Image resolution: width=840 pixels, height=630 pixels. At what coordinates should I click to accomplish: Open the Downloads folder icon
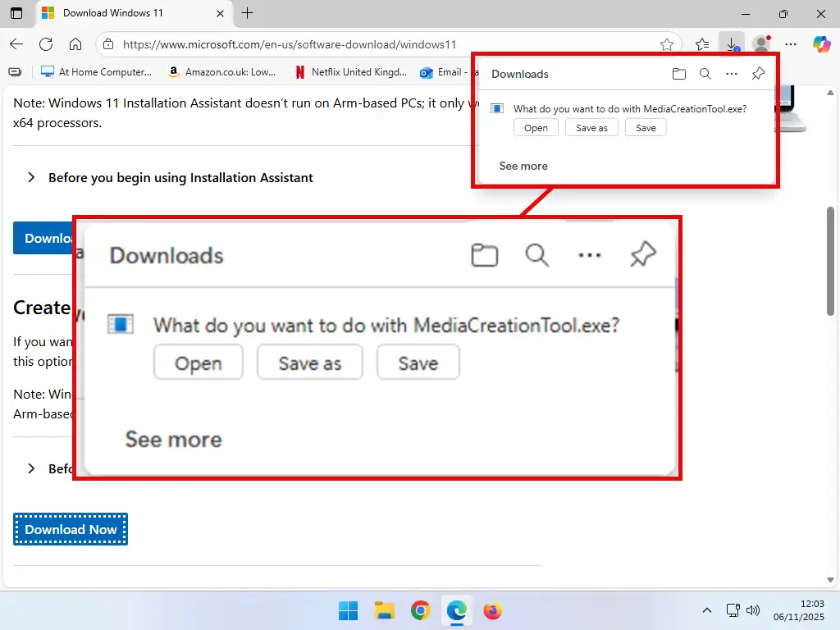pyautogui.click(x=679, y=74)
